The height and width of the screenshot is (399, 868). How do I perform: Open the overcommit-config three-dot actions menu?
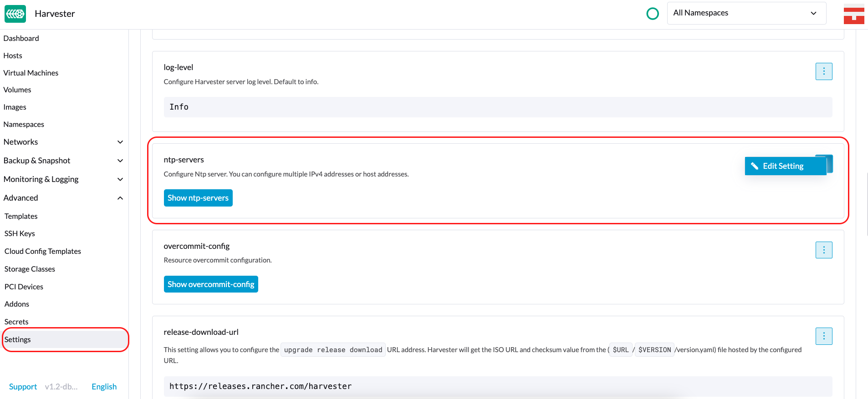pyautogui.click(x=823, y=250)
